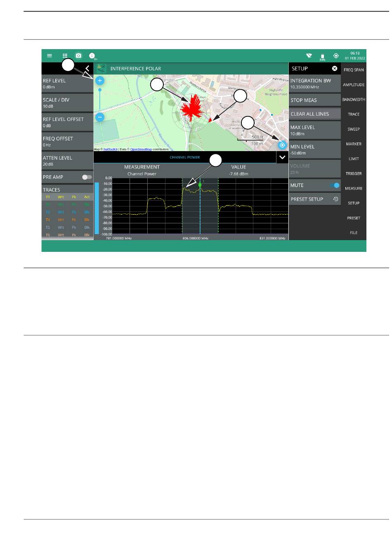Toggle the Pre Amp switch
The width and height of the screenshot is (392, 533).
coord(87,177)
